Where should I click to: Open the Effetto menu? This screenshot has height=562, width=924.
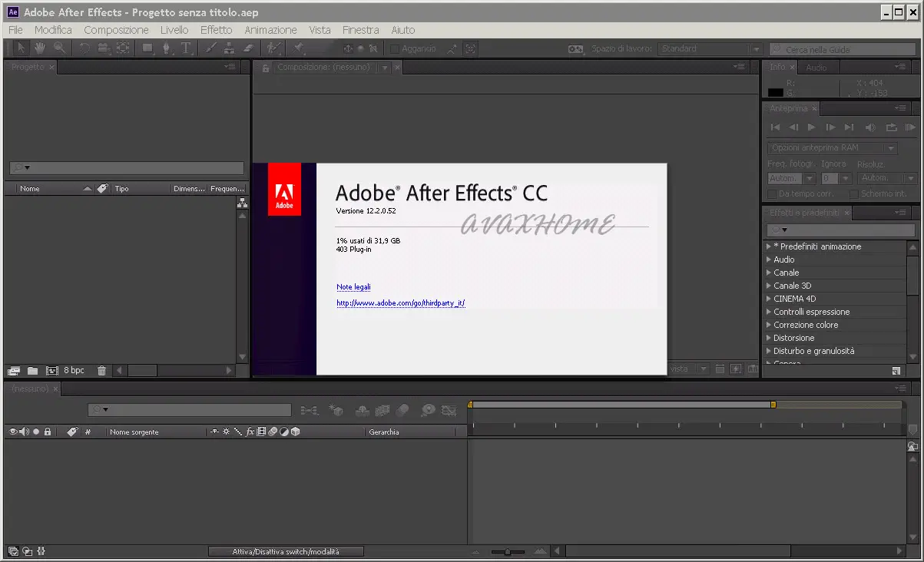point(216,30)
